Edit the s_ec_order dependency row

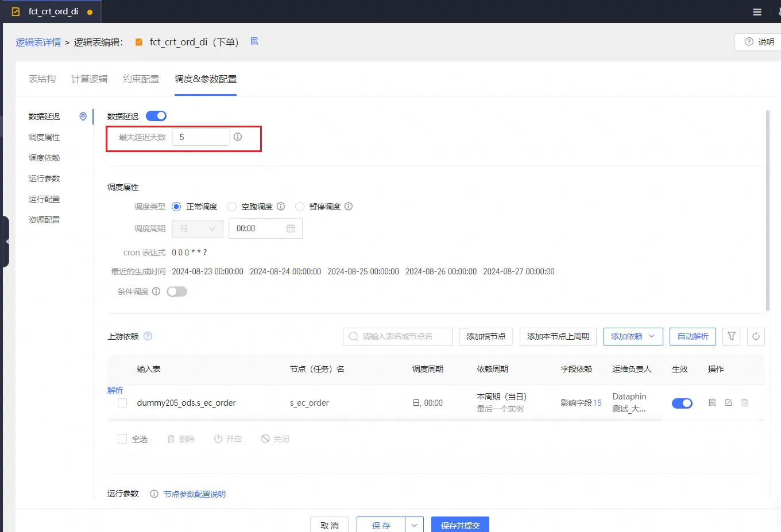[x=728, y=403]
